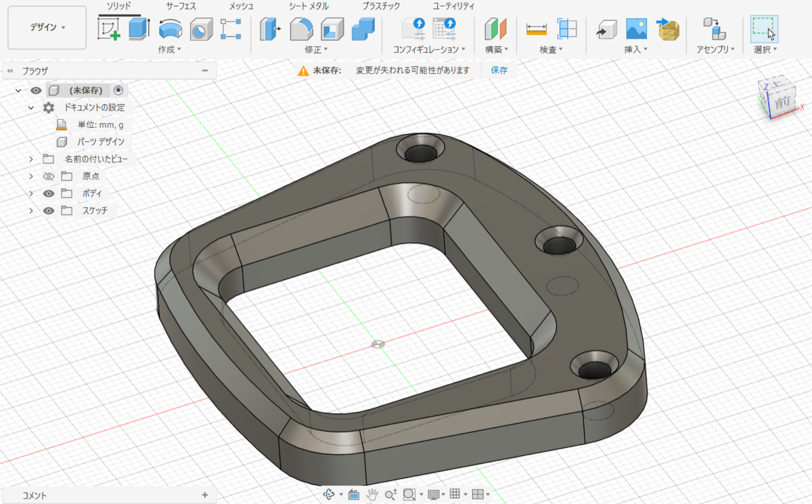Viewport: 812px width, 504px height.
Task: Open the コンフィギュレーション dropdown menu
Action: coord(430,49)
